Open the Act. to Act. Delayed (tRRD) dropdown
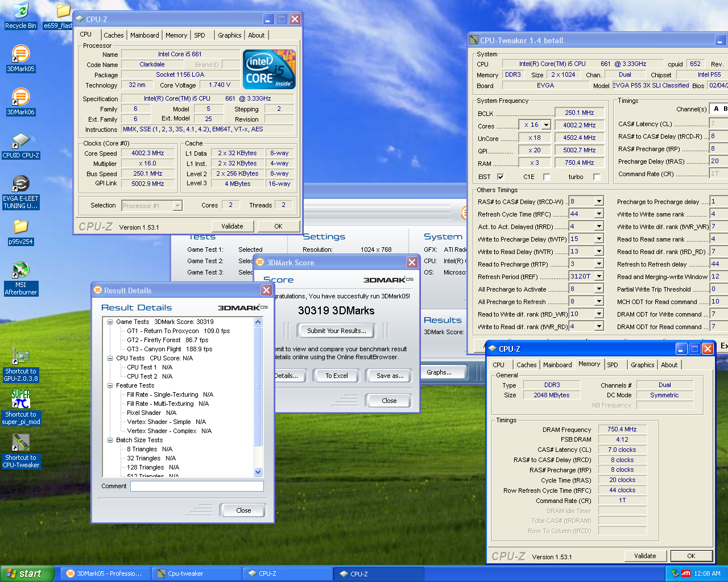This screenshot has width=728, height=582. coord(599,226)
